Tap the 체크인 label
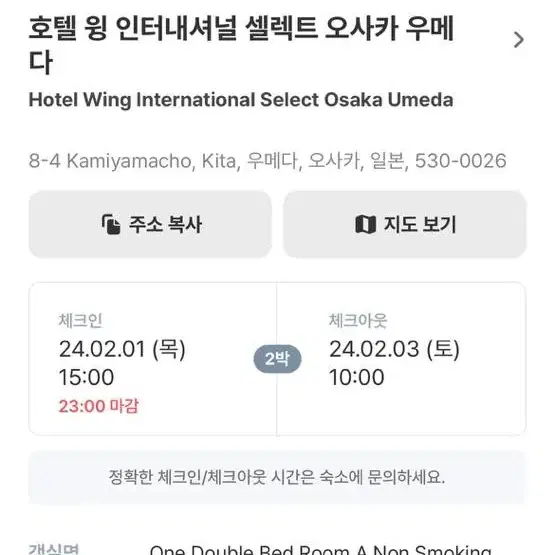 tap(80, 321)
